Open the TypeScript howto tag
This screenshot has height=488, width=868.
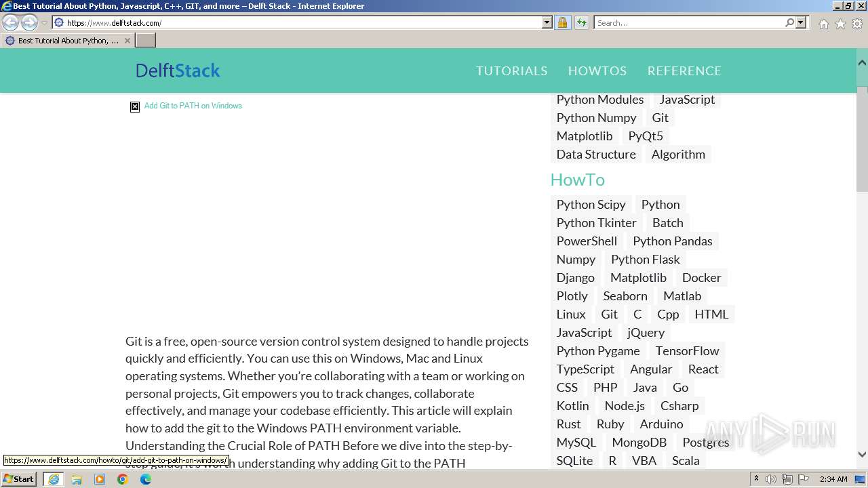(x=585, y=369)
